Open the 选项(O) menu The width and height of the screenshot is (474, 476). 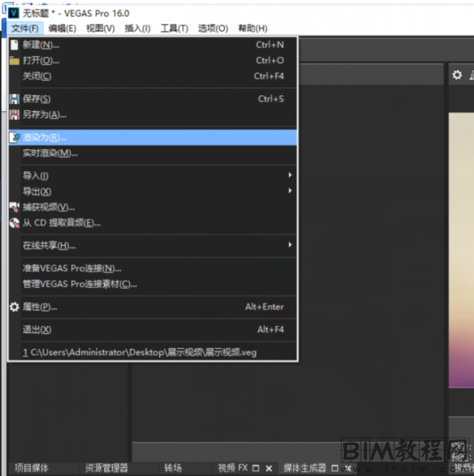(x=213, y=29)
